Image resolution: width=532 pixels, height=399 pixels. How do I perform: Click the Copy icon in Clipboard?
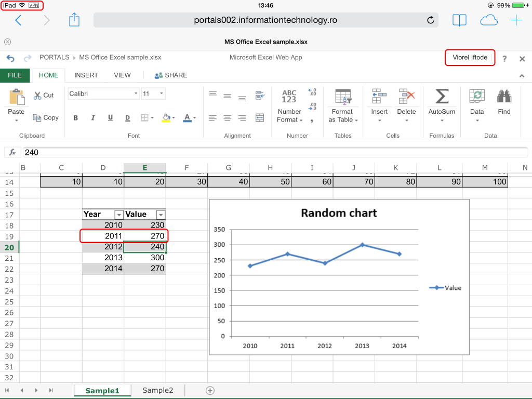(37, 118)
